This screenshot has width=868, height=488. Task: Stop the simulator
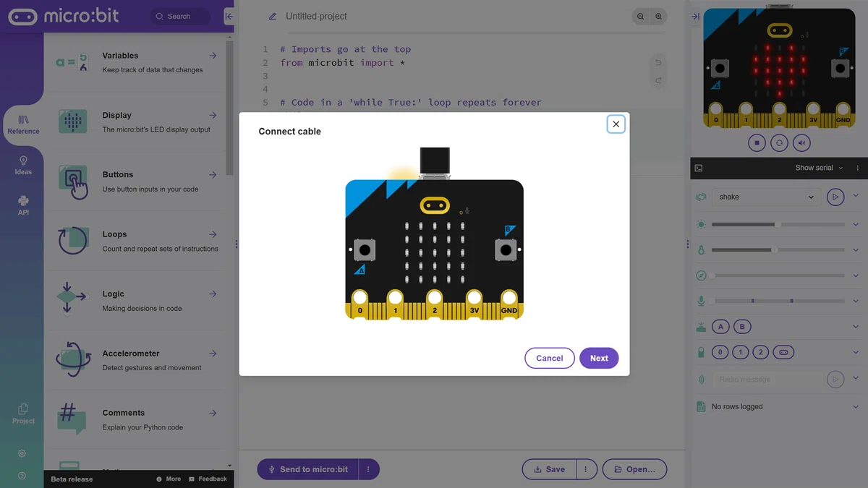[x=757, y=143]
